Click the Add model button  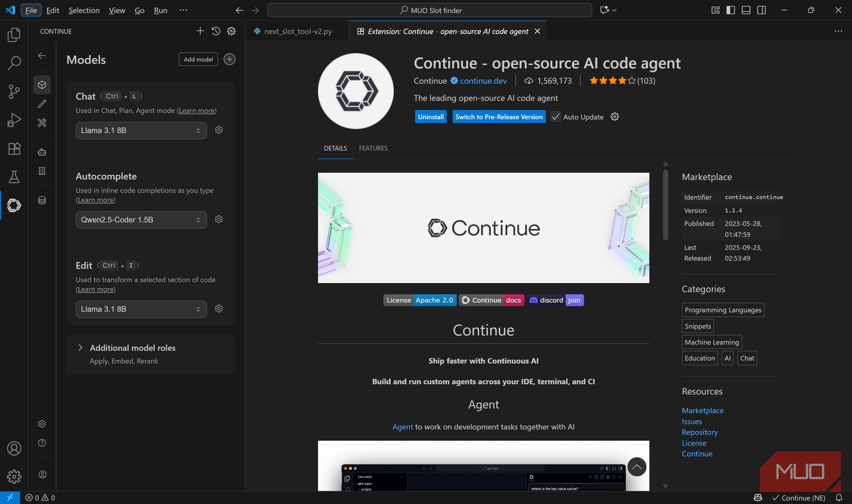click(x=198, y=59)
